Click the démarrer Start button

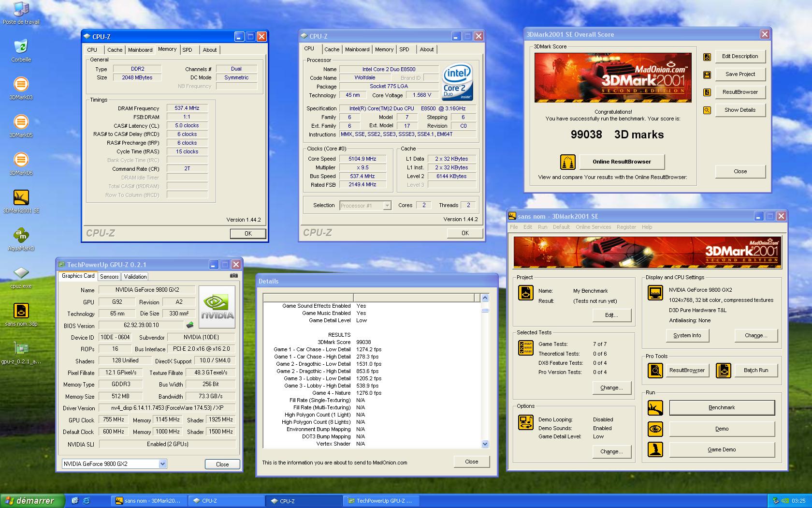(32, 501)
